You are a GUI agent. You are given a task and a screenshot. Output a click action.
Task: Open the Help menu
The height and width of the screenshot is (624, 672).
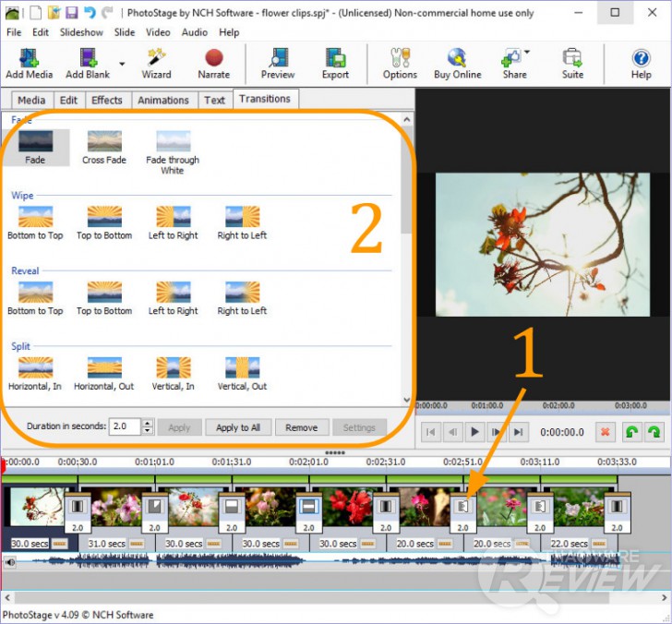click(x=229, y=32)
